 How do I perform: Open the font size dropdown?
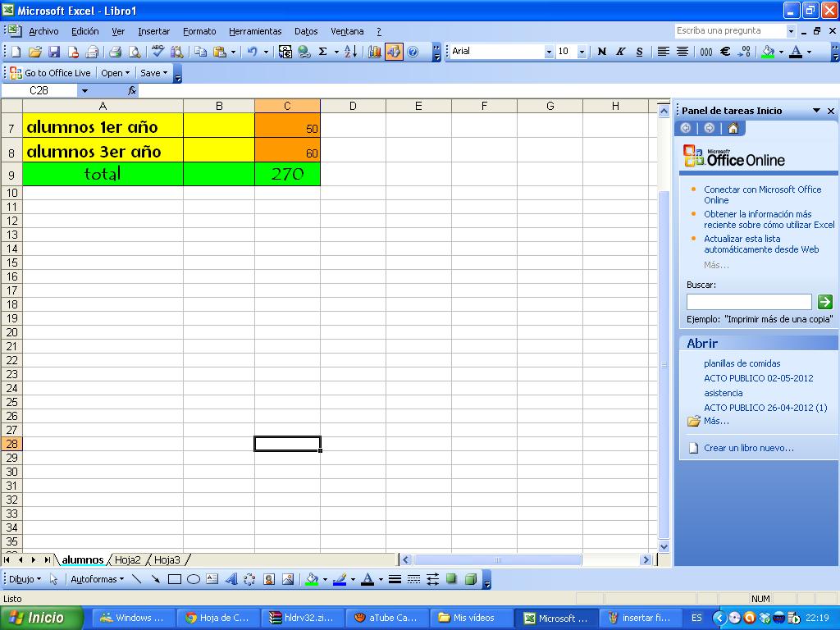[x=582, y=52]
